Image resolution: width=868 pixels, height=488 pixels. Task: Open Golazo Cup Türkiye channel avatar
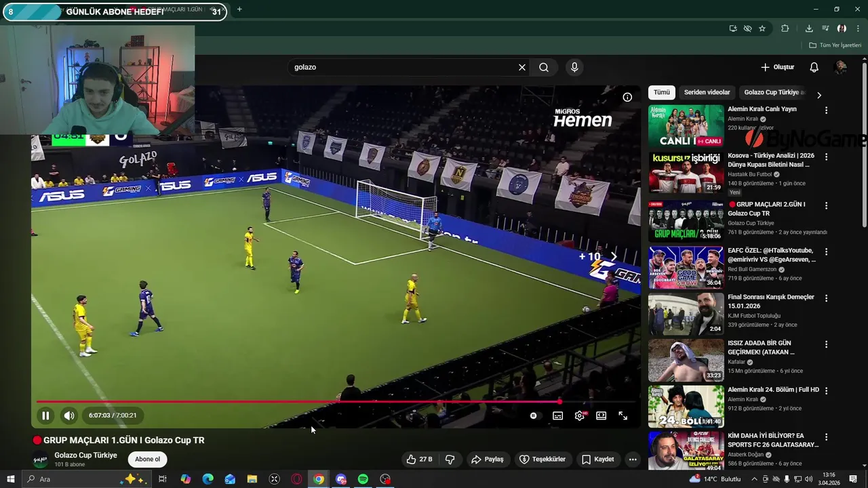tap(41, 460)
